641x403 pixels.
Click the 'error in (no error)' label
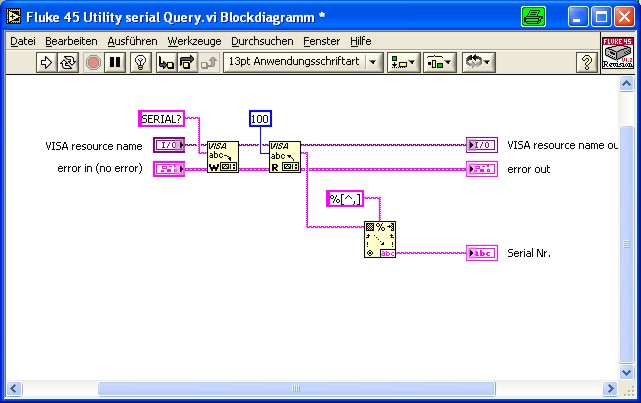point(100,168)
